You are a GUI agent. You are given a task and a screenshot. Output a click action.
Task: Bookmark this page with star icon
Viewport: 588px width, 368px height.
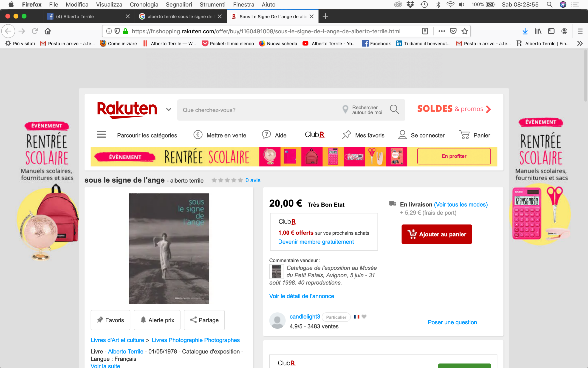465,31
